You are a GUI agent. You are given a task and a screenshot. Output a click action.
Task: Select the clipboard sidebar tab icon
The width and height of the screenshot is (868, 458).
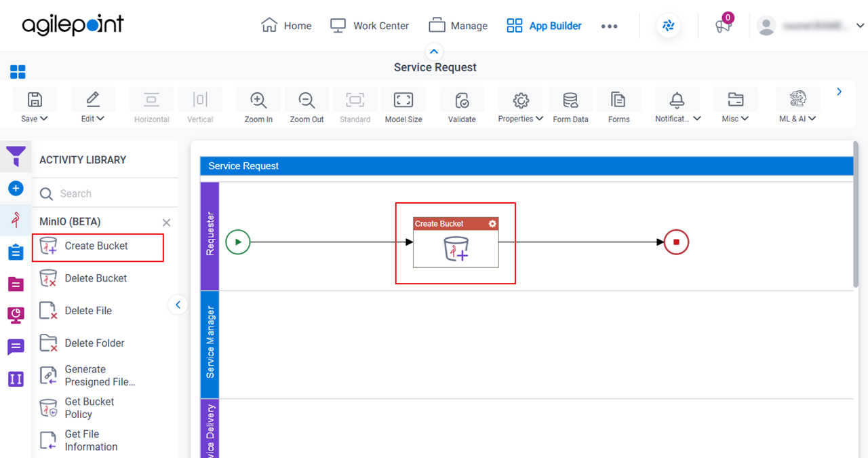[x=16, y=252]
